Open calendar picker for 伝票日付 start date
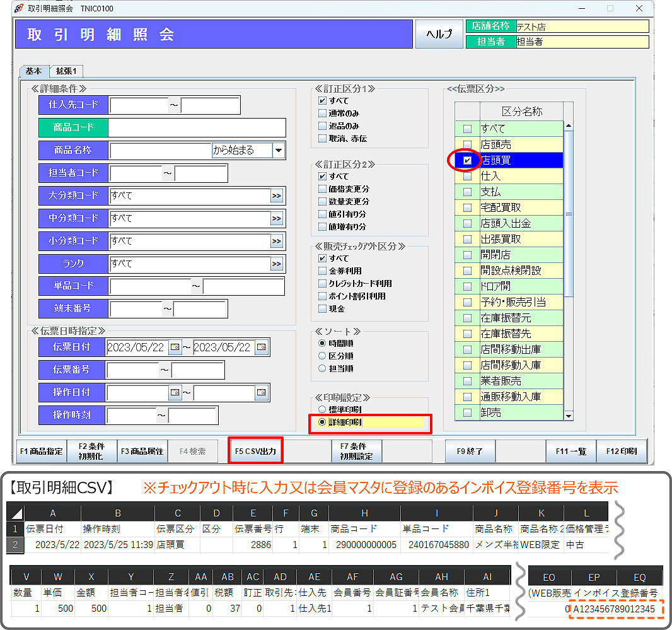The width and height of the screenshot is (672, 630). (x=175, y=347)
